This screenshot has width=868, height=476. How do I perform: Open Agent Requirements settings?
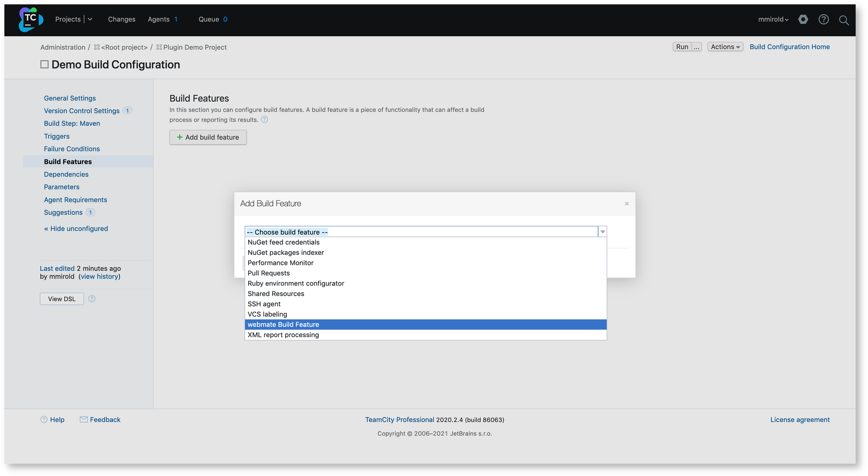click(75, 200)
